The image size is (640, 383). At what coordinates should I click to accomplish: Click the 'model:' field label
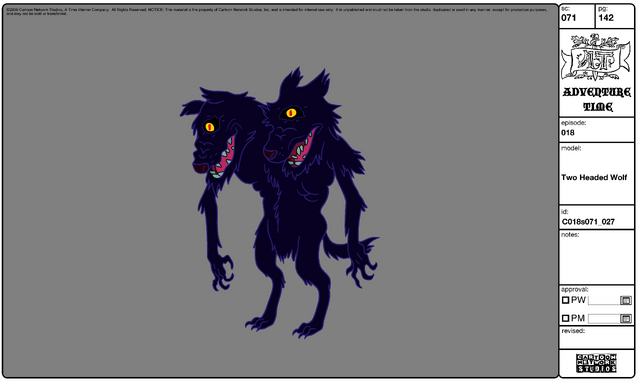click(571, 148)
